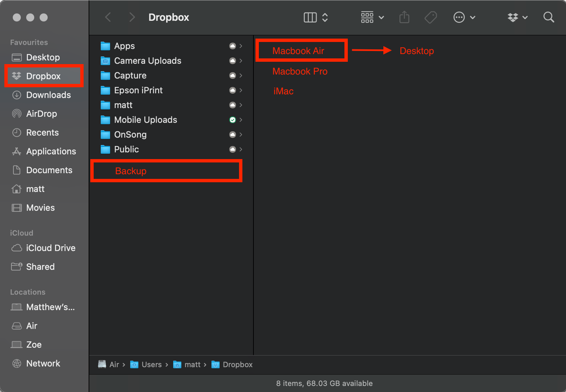
Task: Select the Apps folder in the file list
Action: (171, 46)
